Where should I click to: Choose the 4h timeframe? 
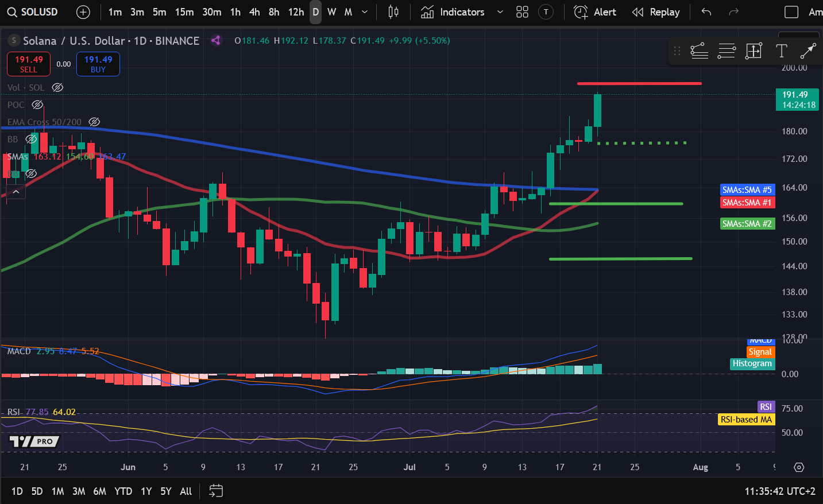tap(254, 12)
